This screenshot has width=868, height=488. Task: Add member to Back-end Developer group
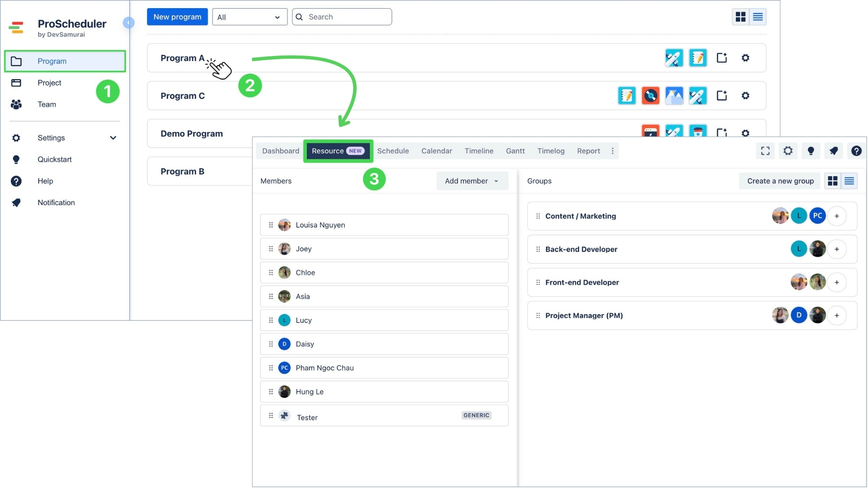pyautogui.click(x=837, y=249)
